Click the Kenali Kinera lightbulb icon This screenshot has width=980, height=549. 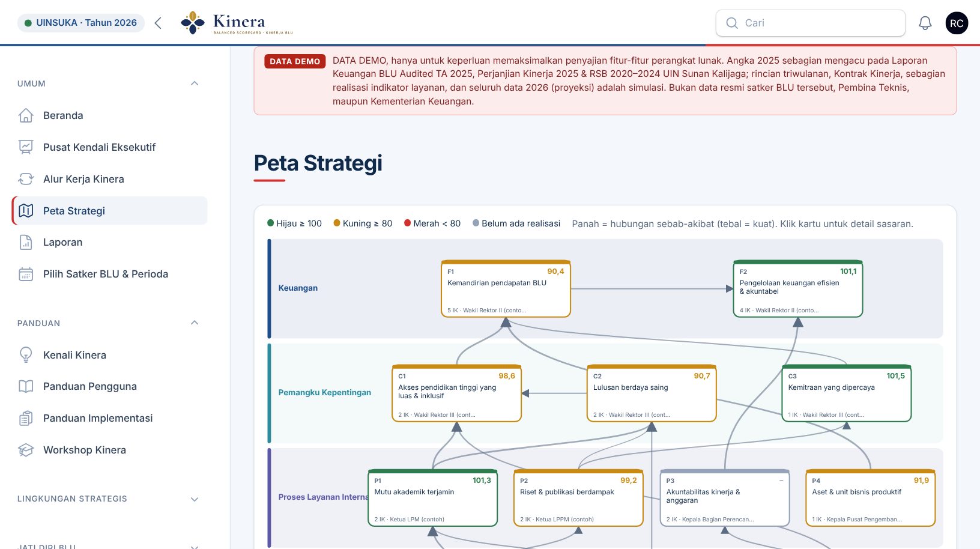[x=26, y=355]
